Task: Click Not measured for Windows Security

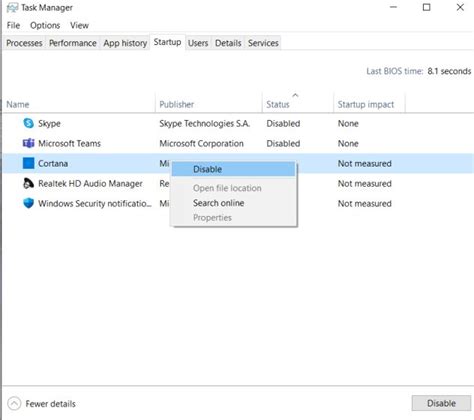Action: 364,203
